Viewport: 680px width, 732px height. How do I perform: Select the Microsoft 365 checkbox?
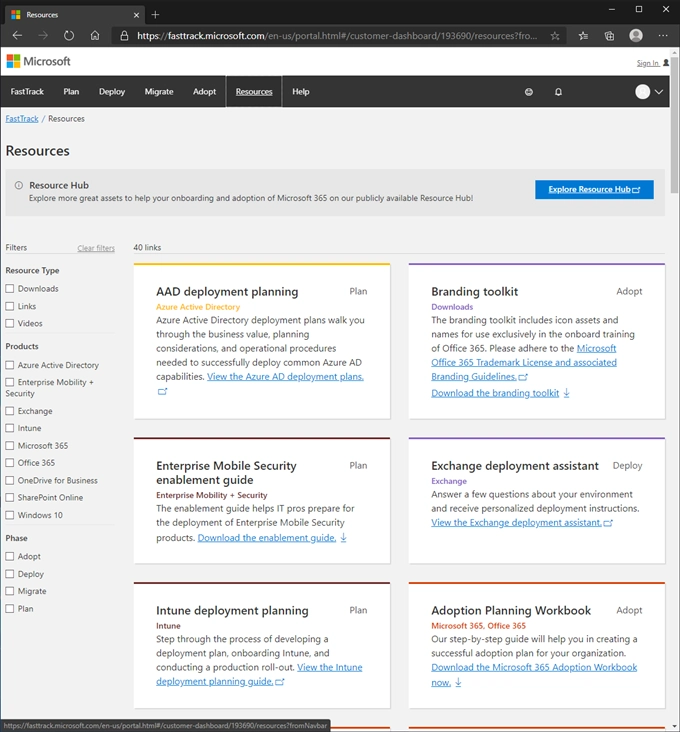tap(10, 445)
